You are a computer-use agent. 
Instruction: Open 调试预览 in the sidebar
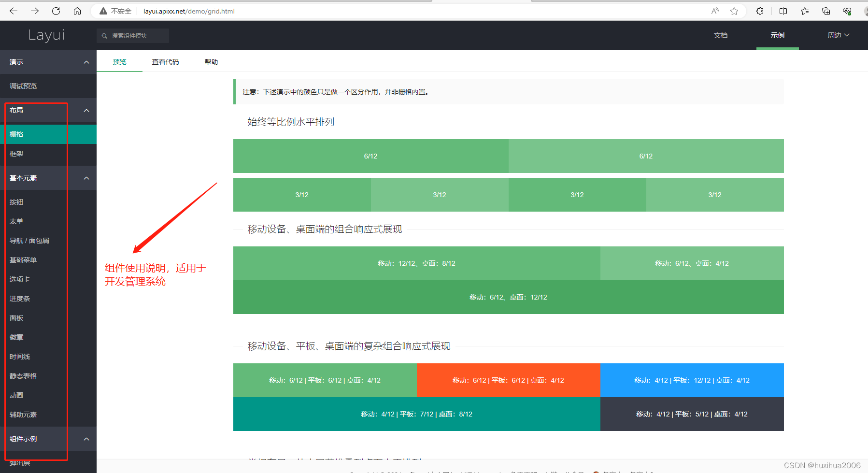[x=48, y=86]
